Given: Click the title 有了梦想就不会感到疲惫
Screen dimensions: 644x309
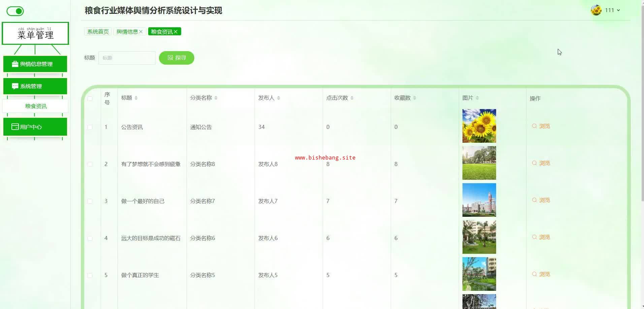Looking at the screenshot, I should coord(151,164).
